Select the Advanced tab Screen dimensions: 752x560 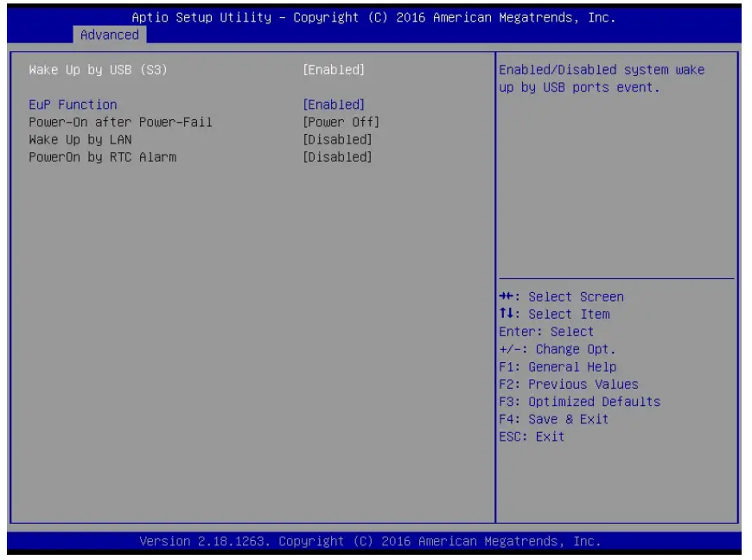click(x=110, y=35)
